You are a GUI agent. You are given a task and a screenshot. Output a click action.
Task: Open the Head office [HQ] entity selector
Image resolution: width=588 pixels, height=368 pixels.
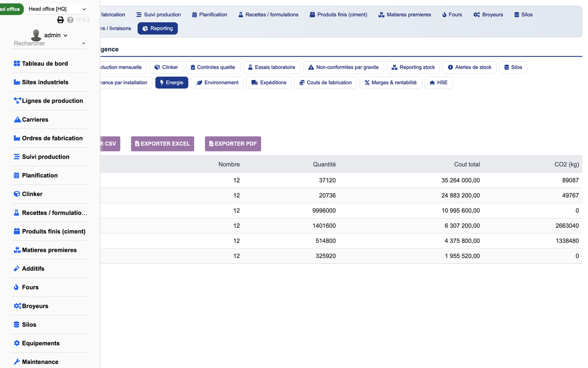57,9
